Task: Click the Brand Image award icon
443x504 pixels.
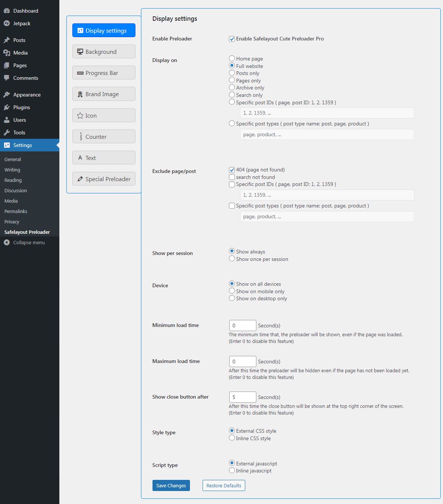Action: pyautogui.click(x=80, y=94)
